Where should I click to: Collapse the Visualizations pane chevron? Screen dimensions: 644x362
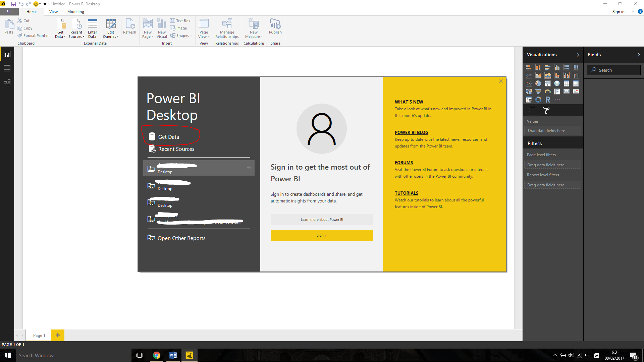pyautogui.click(x=578, y=55)
